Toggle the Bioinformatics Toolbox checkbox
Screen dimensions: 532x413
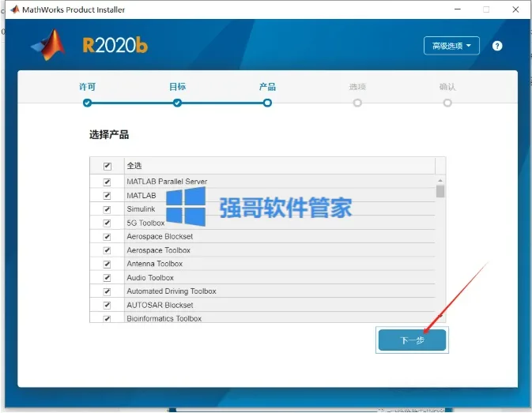(x=107, y=318)
